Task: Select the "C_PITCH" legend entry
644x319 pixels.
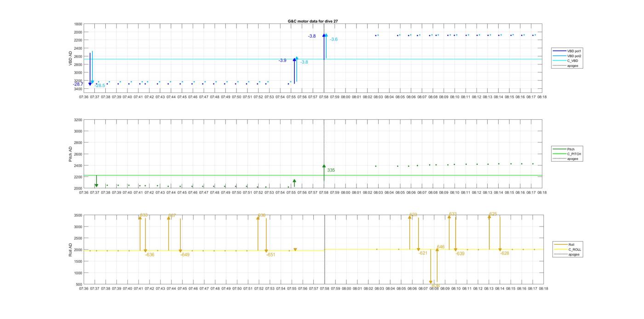Action: click(567, 154)
